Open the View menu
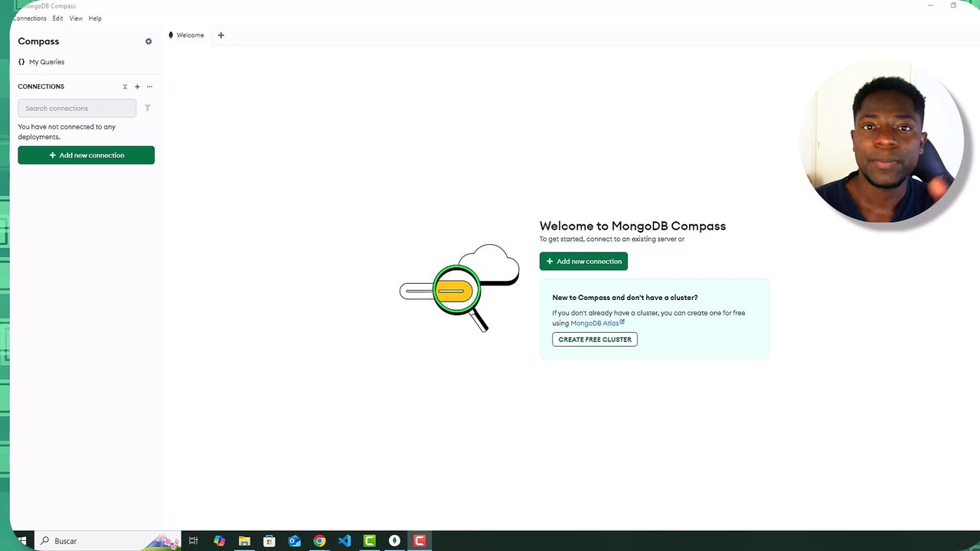 76,18
